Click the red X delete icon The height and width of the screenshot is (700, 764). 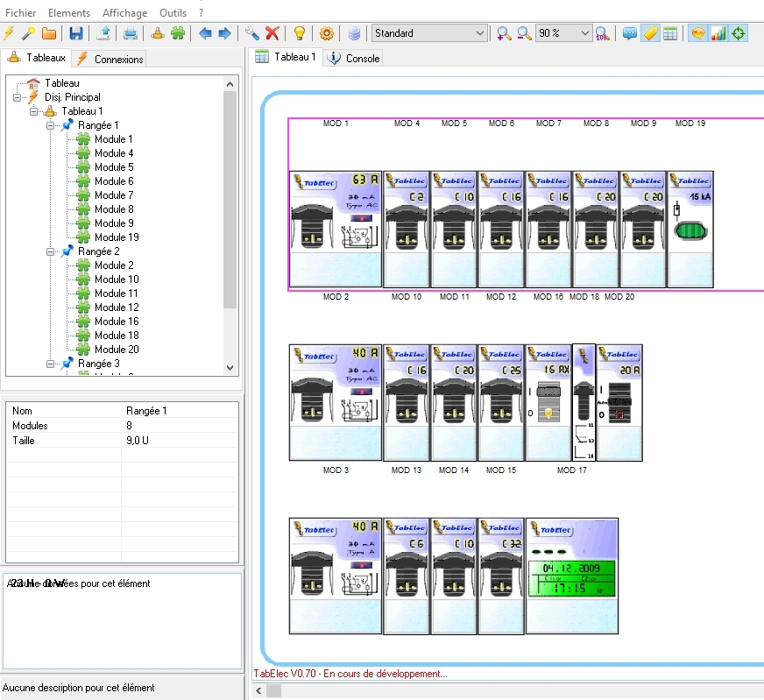(272, 33)
